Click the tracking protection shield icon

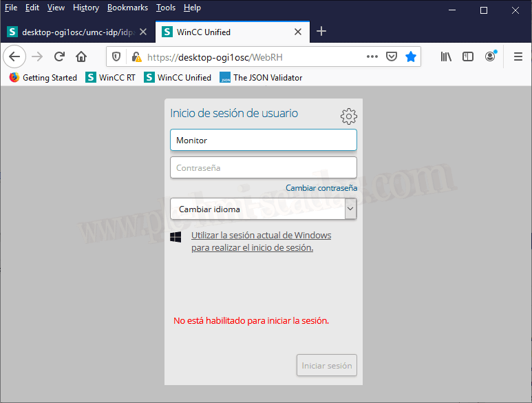(116, 57)
